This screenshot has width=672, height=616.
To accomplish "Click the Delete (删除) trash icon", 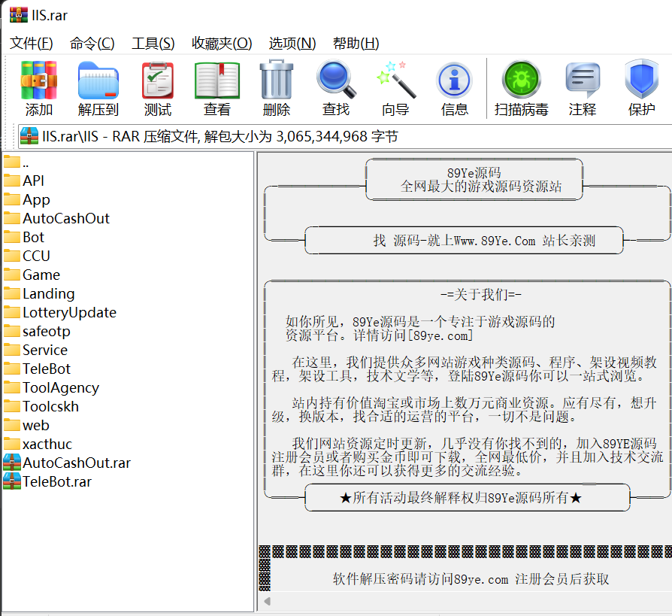I will (276, 81).
